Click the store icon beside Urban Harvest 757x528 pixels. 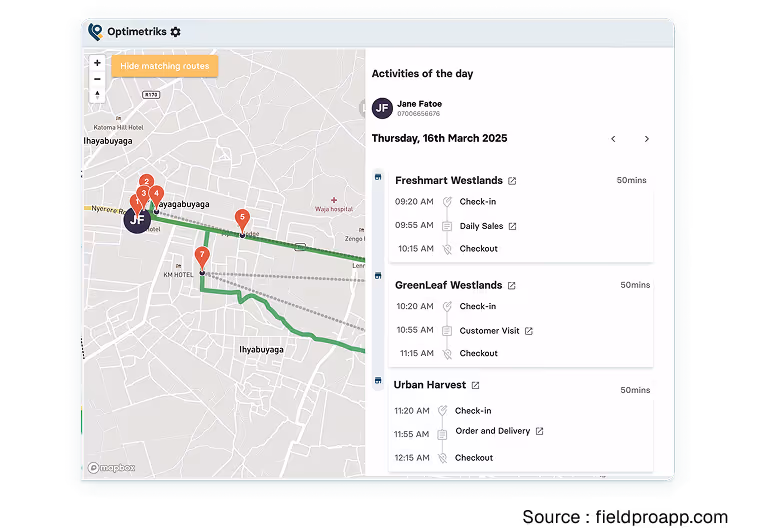(x=378, y=380)
